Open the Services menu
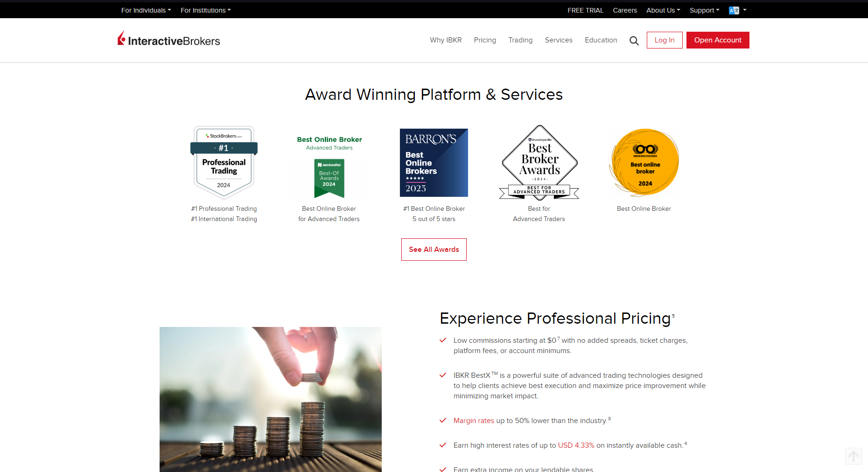 [559, 40]
